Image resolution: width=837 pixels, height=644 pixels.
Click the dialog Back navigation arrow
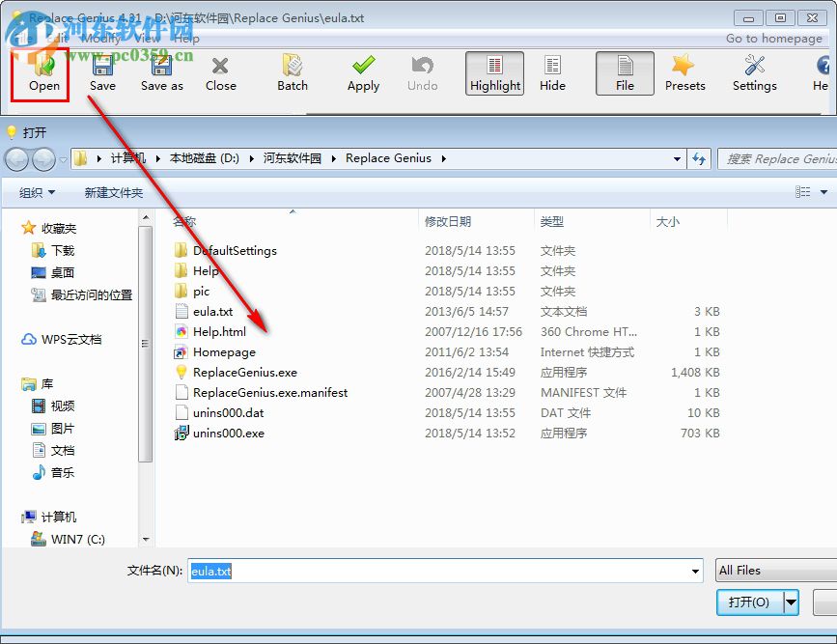pos(17,159)
